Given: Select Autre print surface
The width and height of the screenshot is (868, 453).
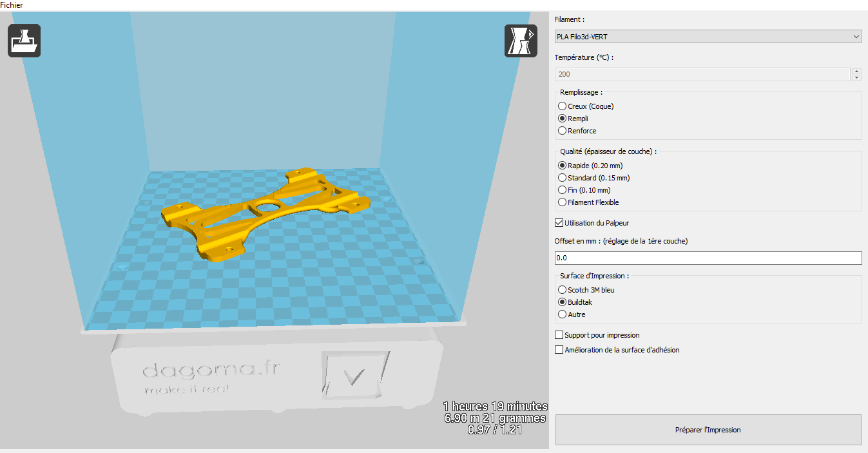Looking at the screenshot, I should click(x=572, y=314).
